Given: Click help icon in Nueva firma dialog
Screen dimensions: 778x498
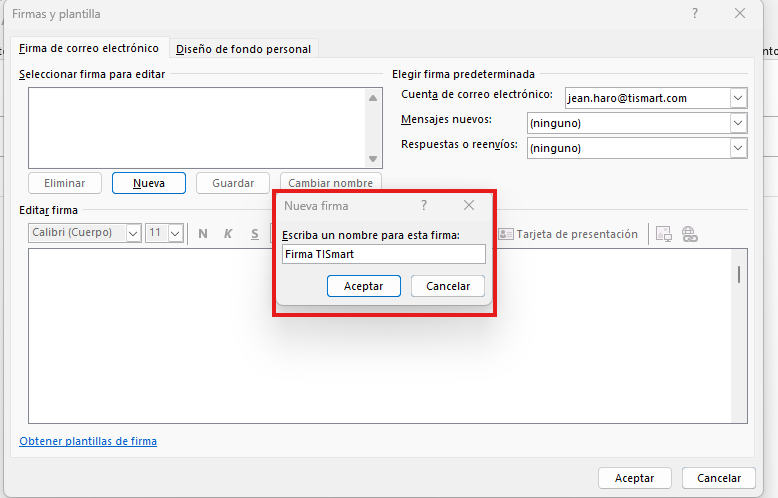Looking at the screenshot, I should pos(424,205).
